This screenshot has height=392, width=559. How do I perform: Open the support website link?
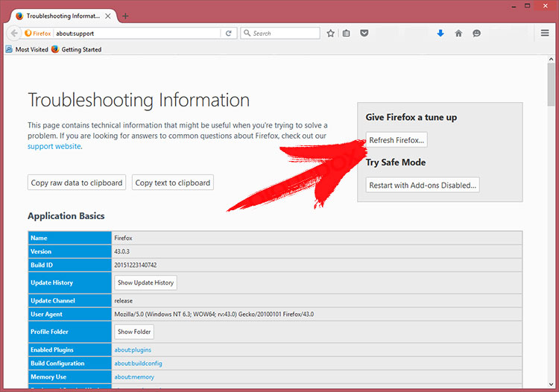(54, 147)
